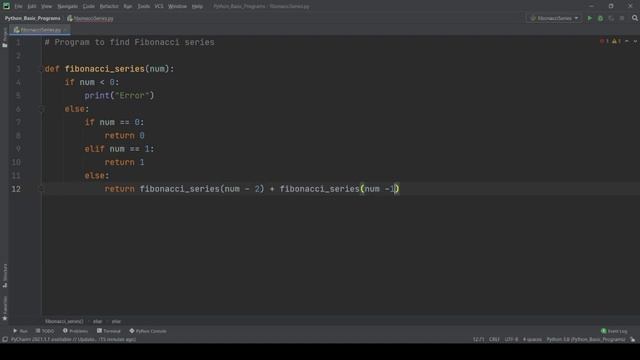Click the last else breadcrumb in editor

coord(116,322)
